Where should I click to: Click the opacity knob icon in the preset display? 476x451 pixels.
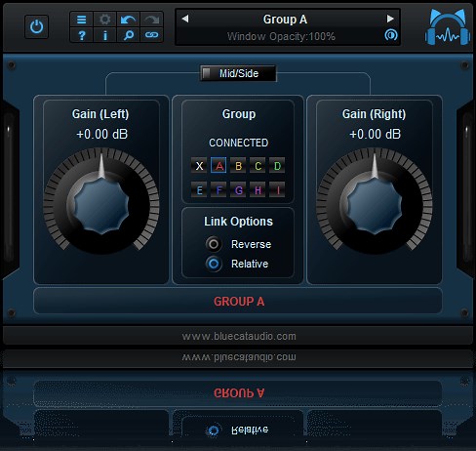point(390,35)
